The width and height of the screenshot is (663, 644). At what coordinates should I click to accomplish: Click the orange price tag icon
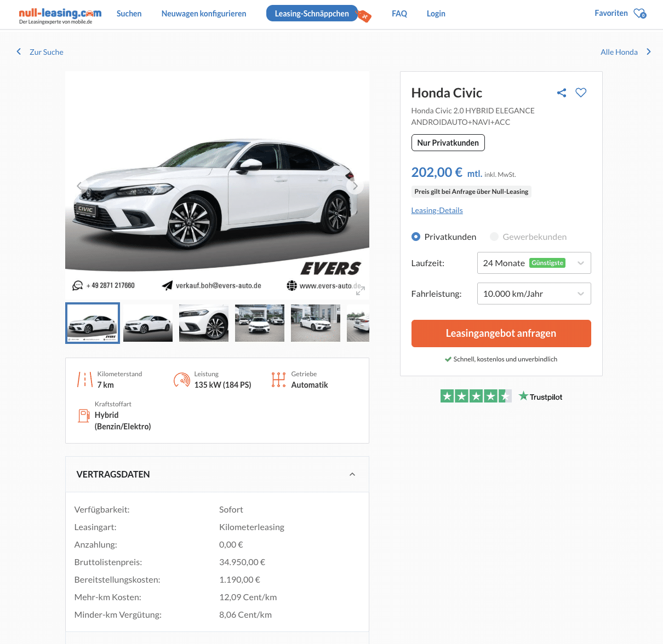(x=364, y=16)
